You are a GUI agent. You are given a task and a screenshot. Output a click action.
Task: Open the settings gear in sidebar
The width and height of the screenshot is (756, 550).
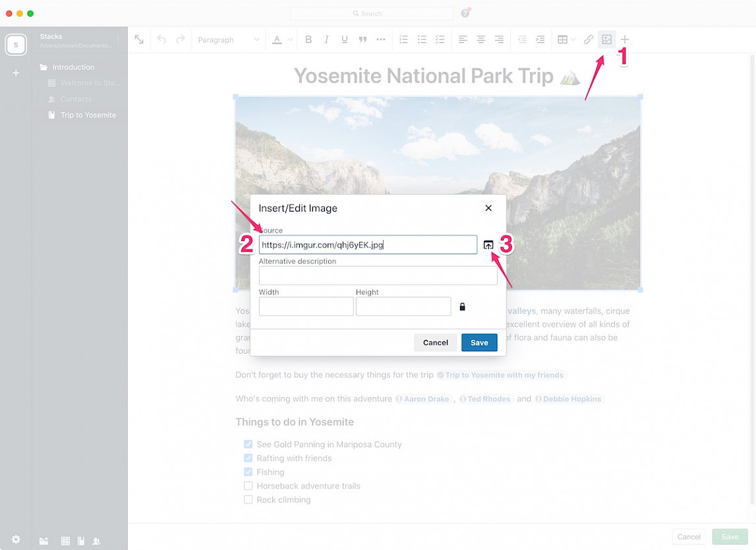pos(16,539)
